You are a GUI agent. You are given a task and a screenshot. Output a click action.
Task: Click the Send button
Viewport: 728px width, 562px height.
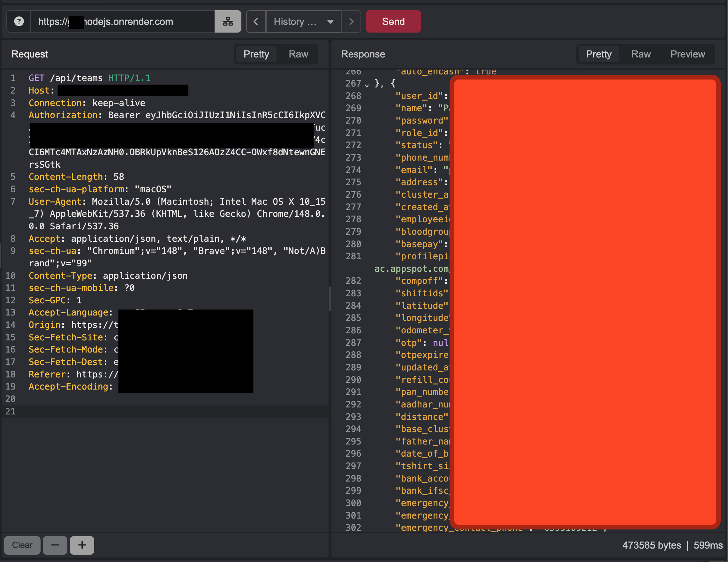click(x=393, y=21)
